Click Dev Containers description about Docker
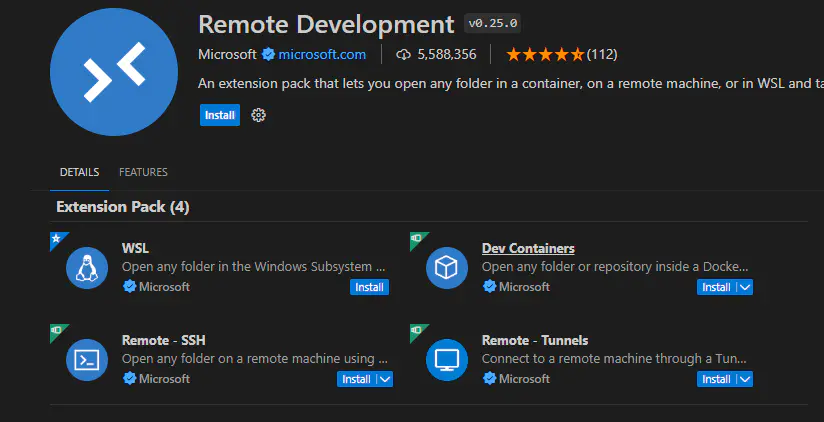Screen dimensions: 824x422 point(615,267)
